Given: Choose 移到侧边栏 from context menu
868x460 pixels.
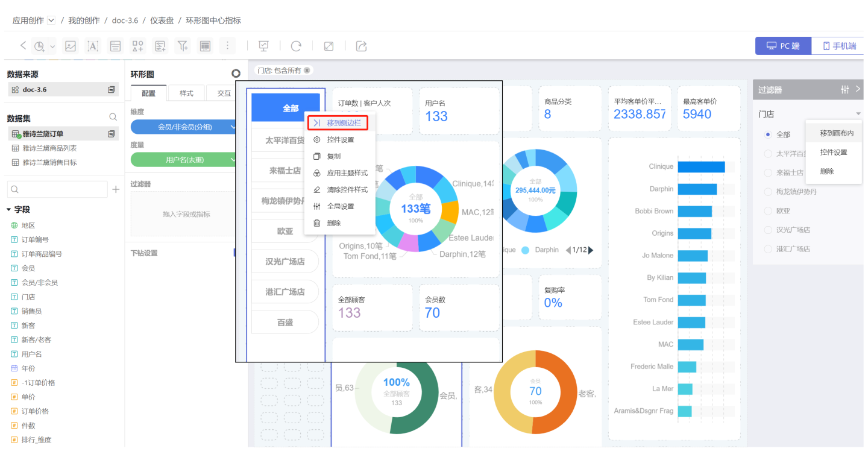Looking at the screenshot, I should 342,123.
